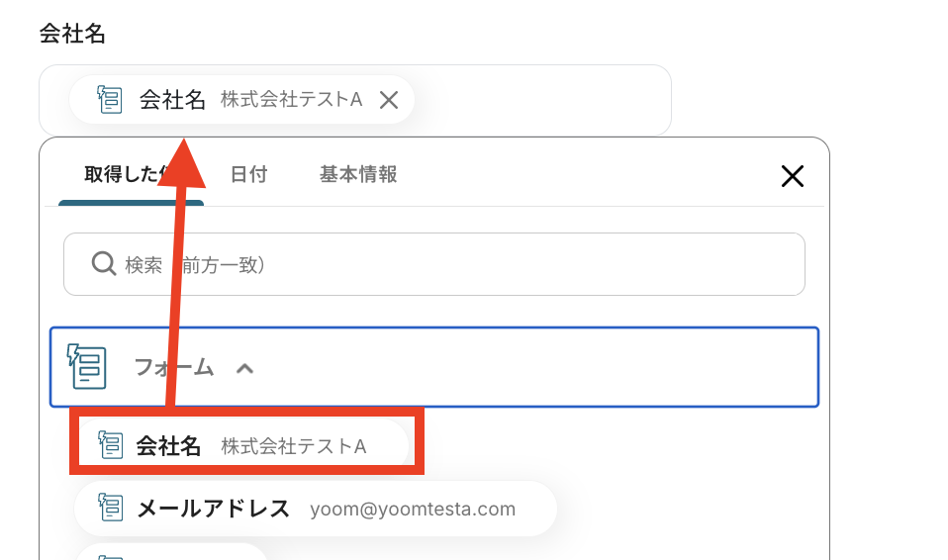Click the icon beside メールアドレス
The image size is (948, 560).
[111, 509]
